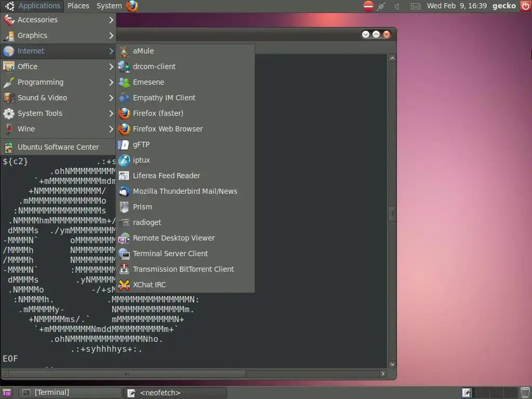Click the notes editor icon in bottom-right panel
Viewport: 532px width, 399px height.
click(x=467, y=393)
